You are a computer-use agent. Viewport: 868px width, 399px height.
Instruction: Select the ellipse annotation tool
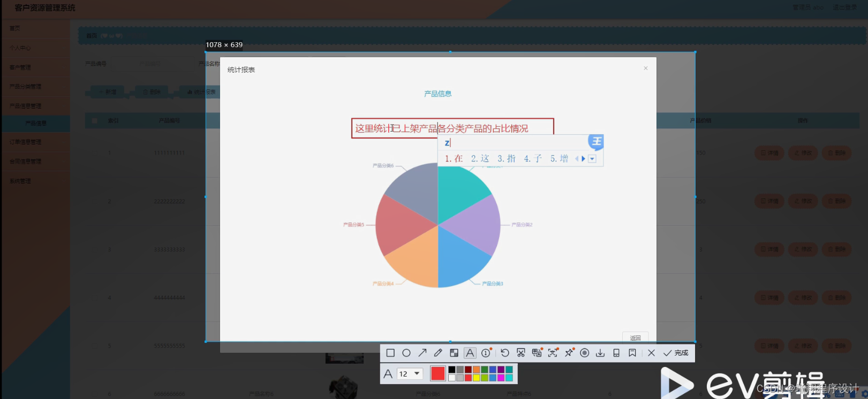406,353
